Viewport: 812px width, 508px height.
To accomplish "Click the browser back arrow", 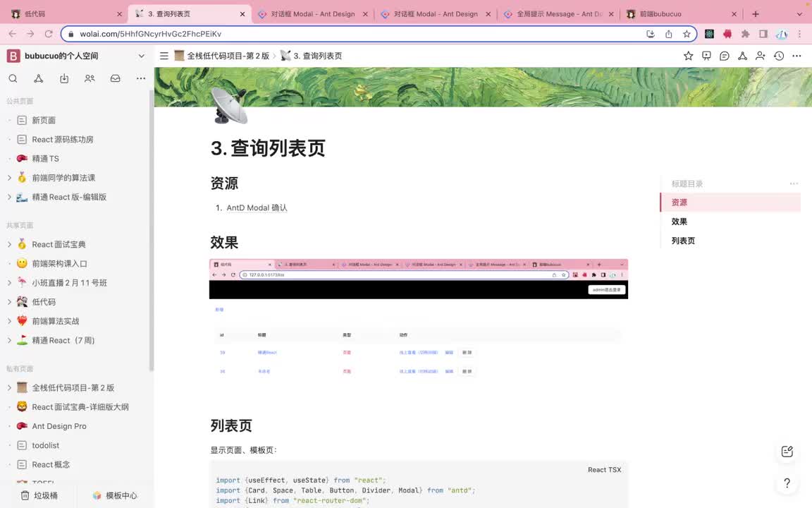I will click(13, 34).
